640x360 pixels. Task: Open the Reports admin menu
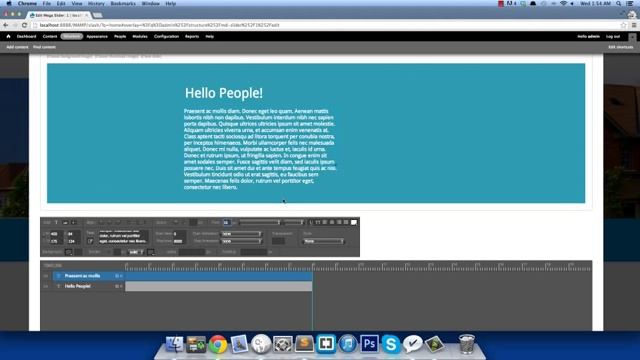[192, 36]
